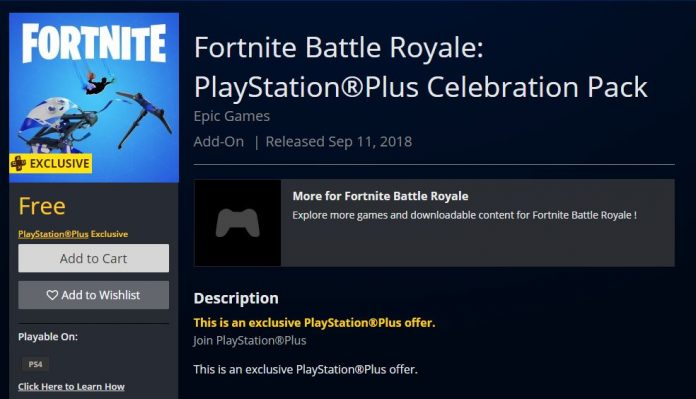696x399 pixels.
Task: Click the yellow exclusive PlayStation®Plus offer text
Action: pyautogui.click(x=314, y=323)
